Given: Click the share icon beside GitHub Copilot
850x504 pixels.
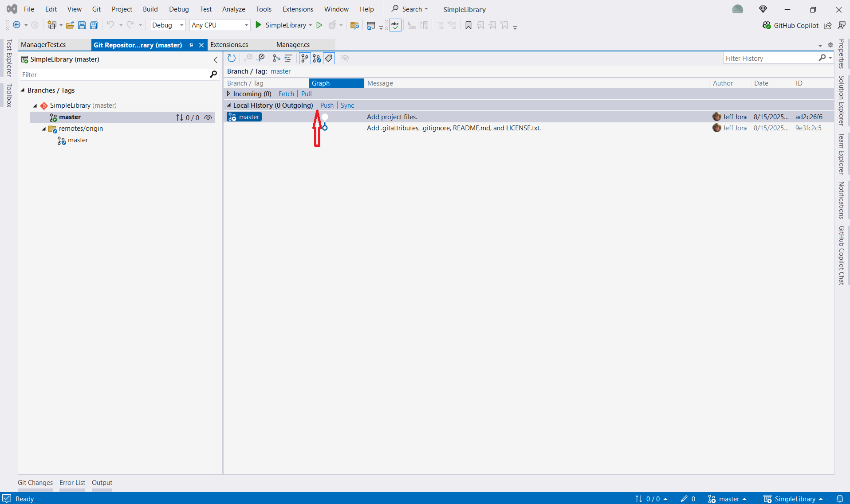Looking at the screenshot, I should 828,25.
